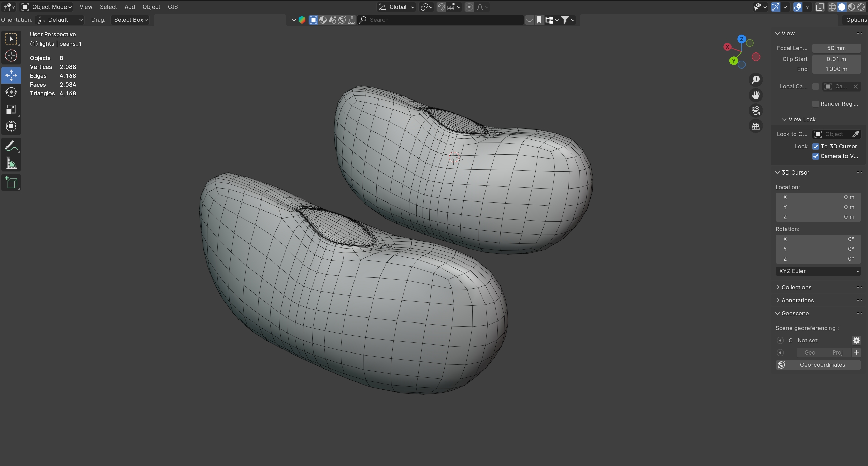Open the Add menu

pyautogui.click(x=130, y=7)
